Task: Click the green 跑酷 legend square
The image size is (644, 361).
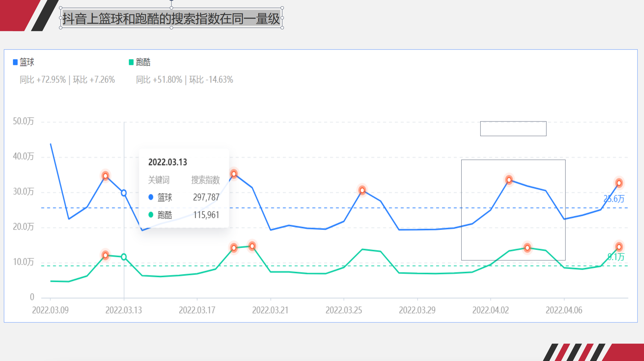Action: tap(131, 62)
